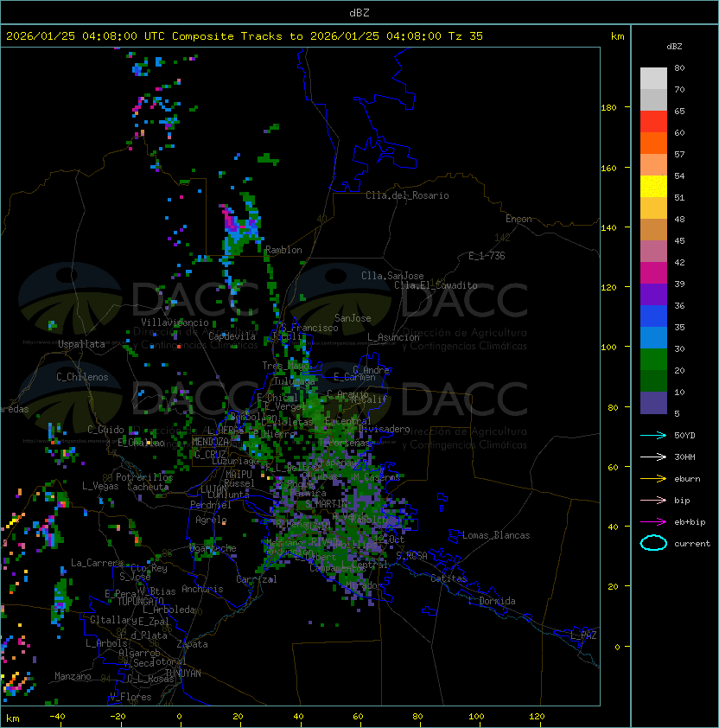Select the Cacheuta label
Image resolution: width=719 pixels, height=728 pixels.
(148, 487)
